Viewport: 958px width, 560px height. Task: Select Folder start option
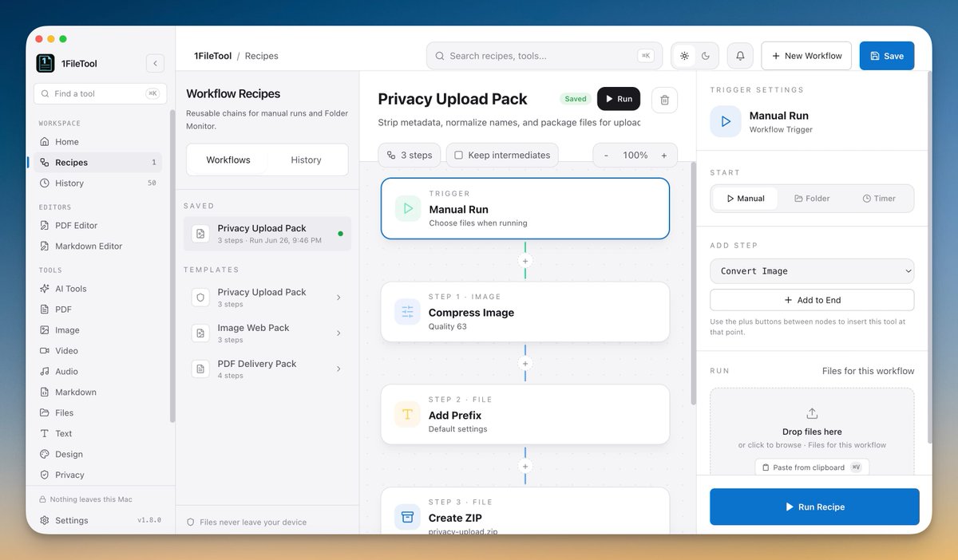[x=812, y=199]
